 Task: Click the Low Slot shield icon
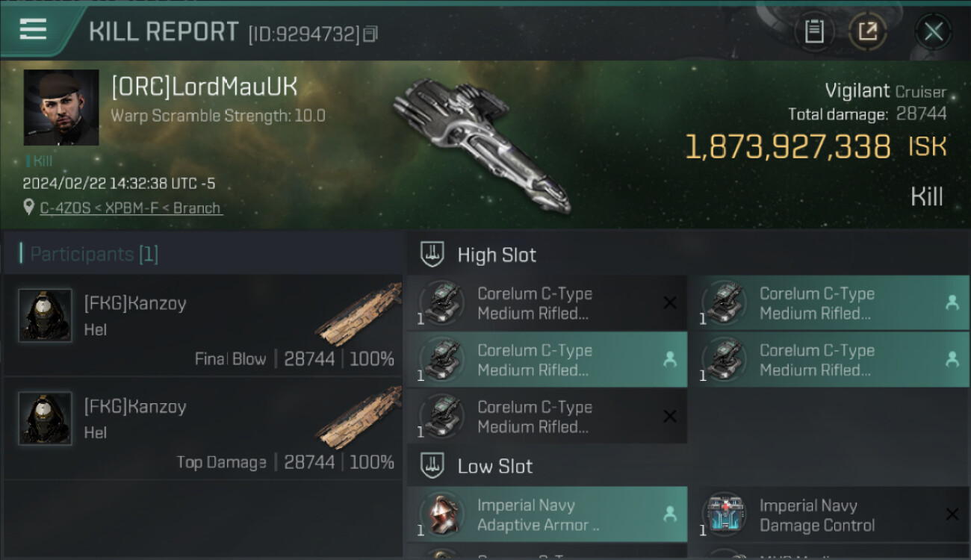click(433, 467)
